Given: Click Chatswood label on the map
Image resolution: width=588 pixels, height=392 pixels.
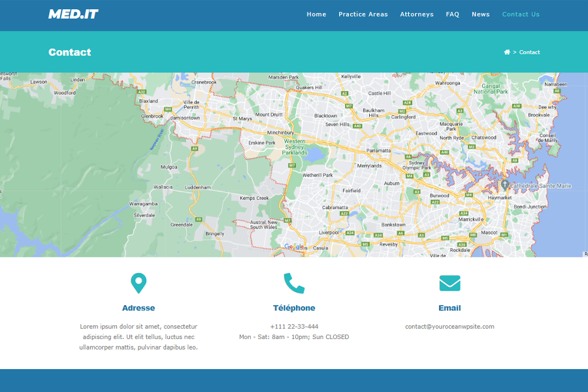Looking at the screenshot, I should (x=483, y=137).
